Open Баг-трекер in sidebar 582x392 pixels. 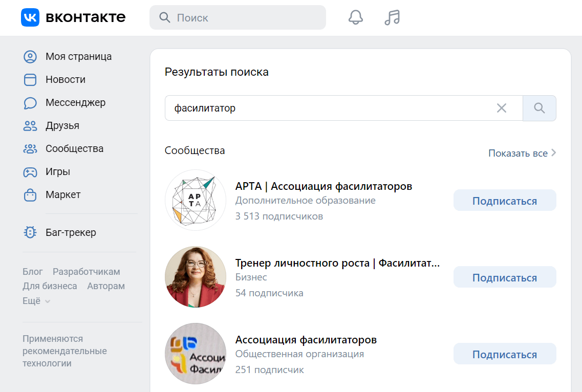71,232
